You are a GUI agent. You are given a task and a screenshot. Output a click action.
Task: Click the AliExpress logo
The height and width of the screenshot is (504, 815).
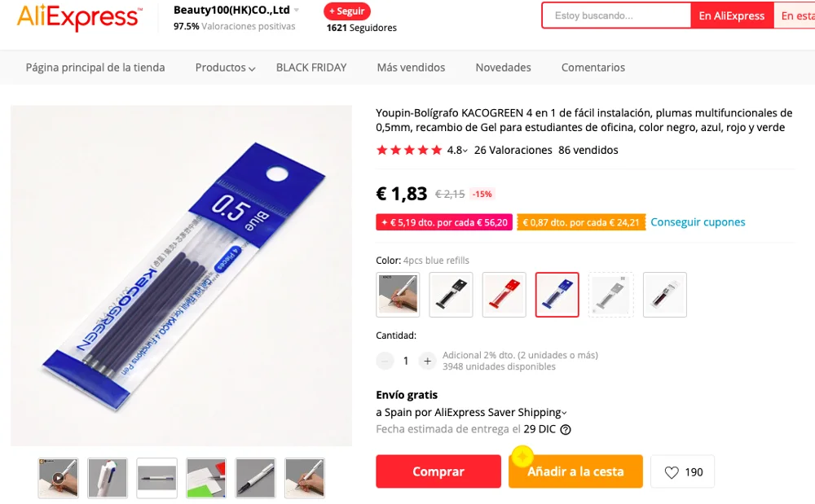(x=80, y=17)
